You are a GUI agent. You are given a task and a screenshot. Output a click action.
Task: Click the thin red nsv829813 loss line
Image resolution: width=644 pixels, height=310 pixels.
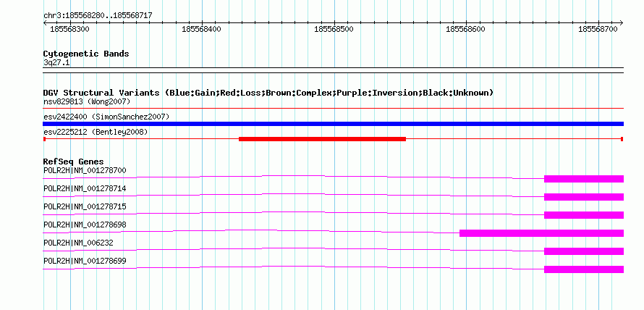pos(333,109)
